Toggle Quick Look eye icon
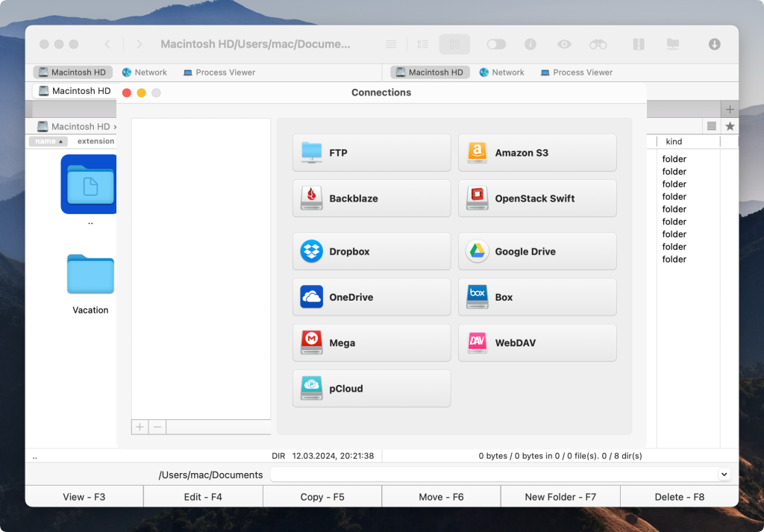This screenshot has height=532, width=764. tap(564, 45)
